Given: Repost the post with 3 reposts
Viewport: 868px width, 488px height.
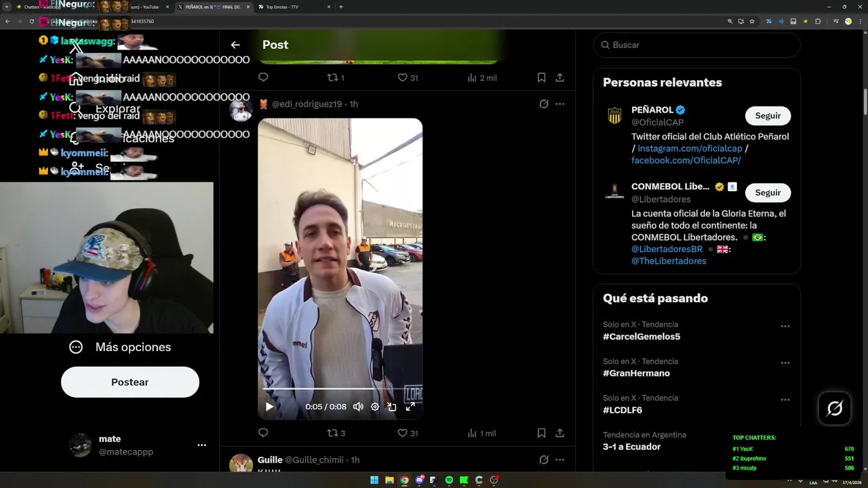Looking at the screenshot, I should coord(336,433).
